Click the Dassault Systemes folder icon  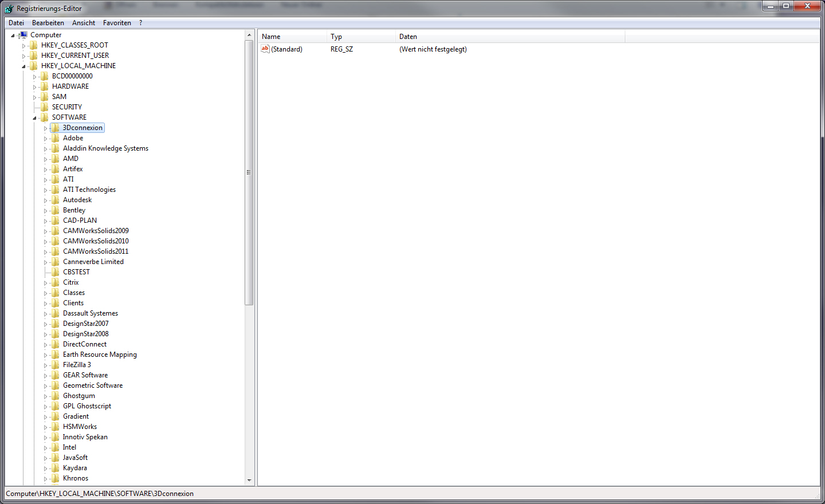[x=56, y=313]
